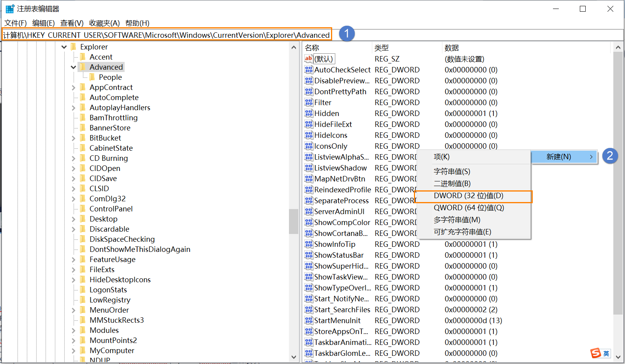The width and height of the screenshot is (625, 364).
Task: Expand the AppContract tree node
Action: tap(74, 88)
